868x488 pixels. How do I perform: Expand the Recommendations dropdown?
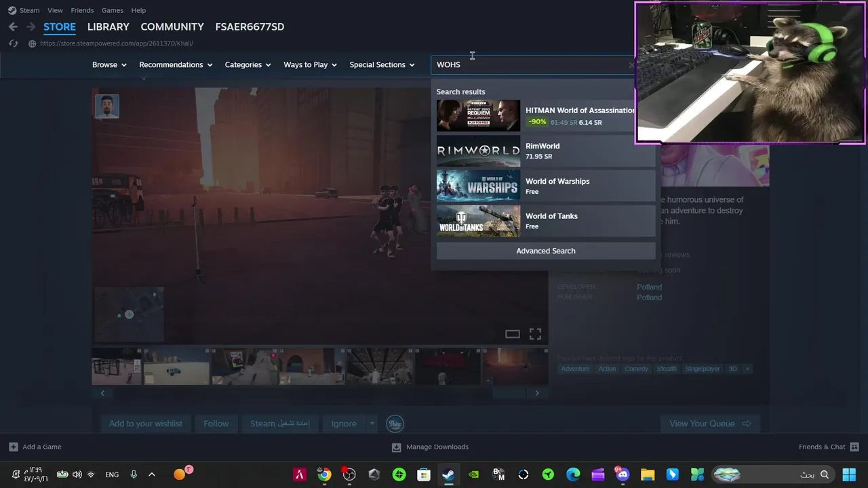point(176,64)
